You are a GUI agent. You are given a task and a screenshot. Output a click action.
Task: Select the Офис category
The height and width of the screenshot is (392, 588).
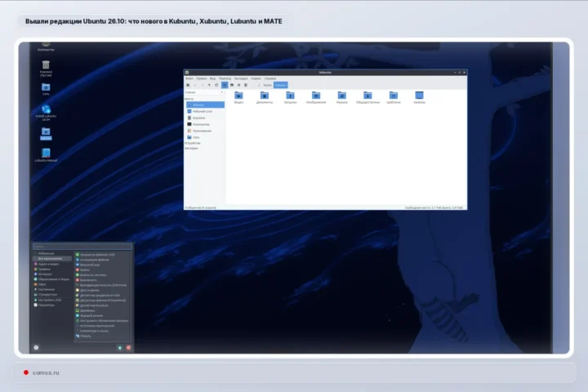52,284
